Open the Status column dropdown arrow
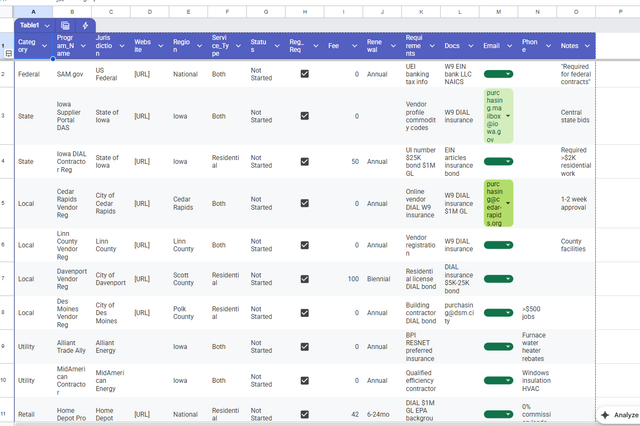The width and height of the screenshot is (640, 426). coord(277,46)
